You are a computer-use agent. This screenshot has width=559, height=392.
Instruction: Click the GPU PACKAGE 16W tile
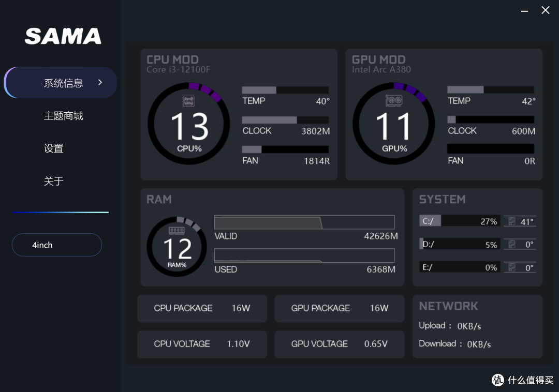tap(340, 308)
